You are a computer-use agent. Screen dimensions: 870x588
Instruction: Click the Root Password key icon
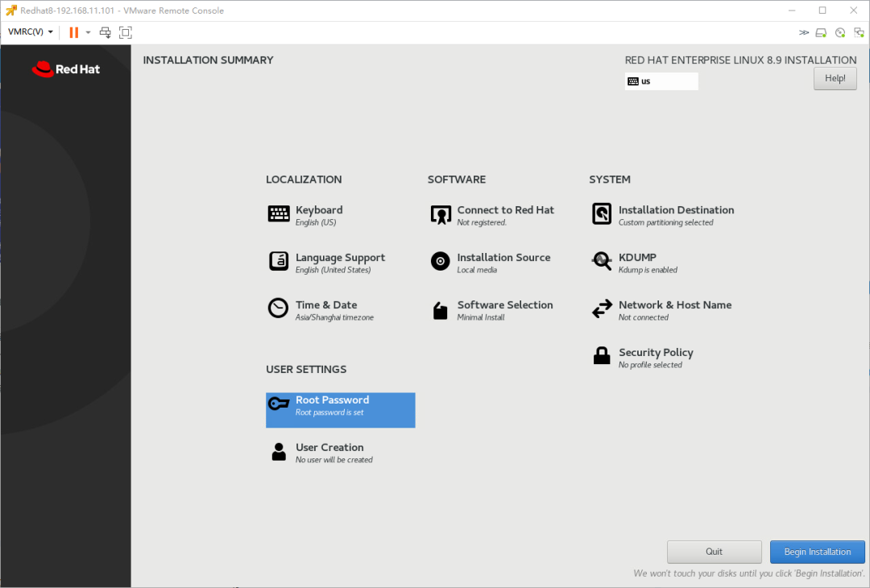pos(279,404)
